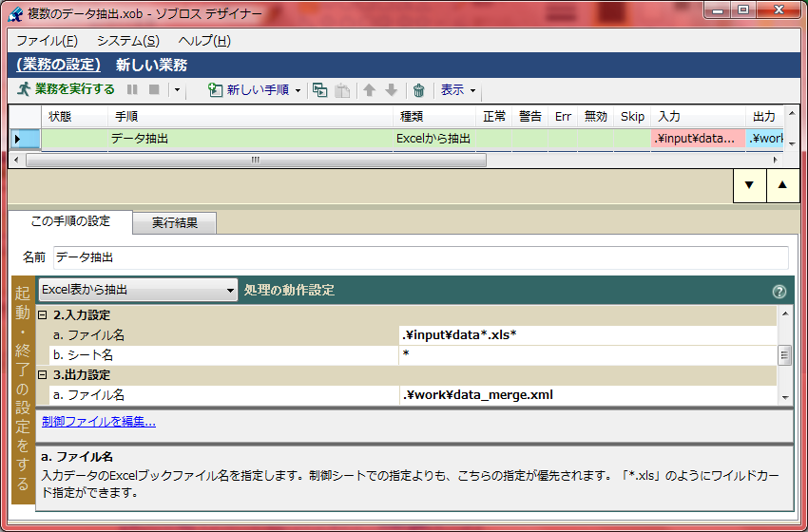Click the シート名 value field with asterisk
This screenshot has width=808, height=532.
[x=587, y=355]
